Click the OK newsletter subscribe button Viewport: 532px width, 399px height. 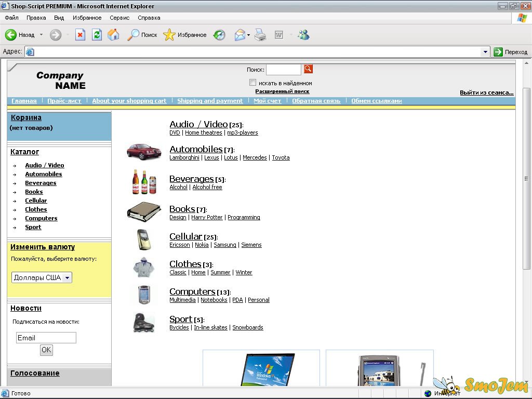tap(46, 350)
